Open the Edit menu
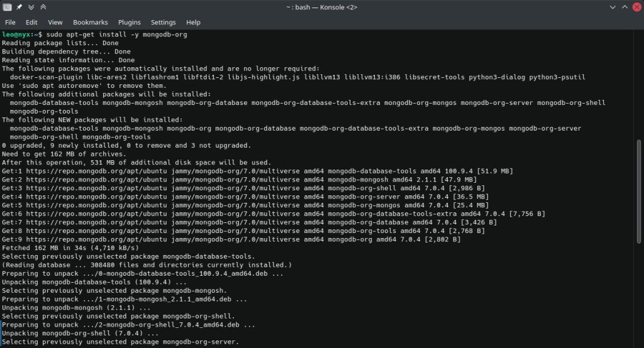This screenshot has height=348, width=644. (x=31, y=22)
